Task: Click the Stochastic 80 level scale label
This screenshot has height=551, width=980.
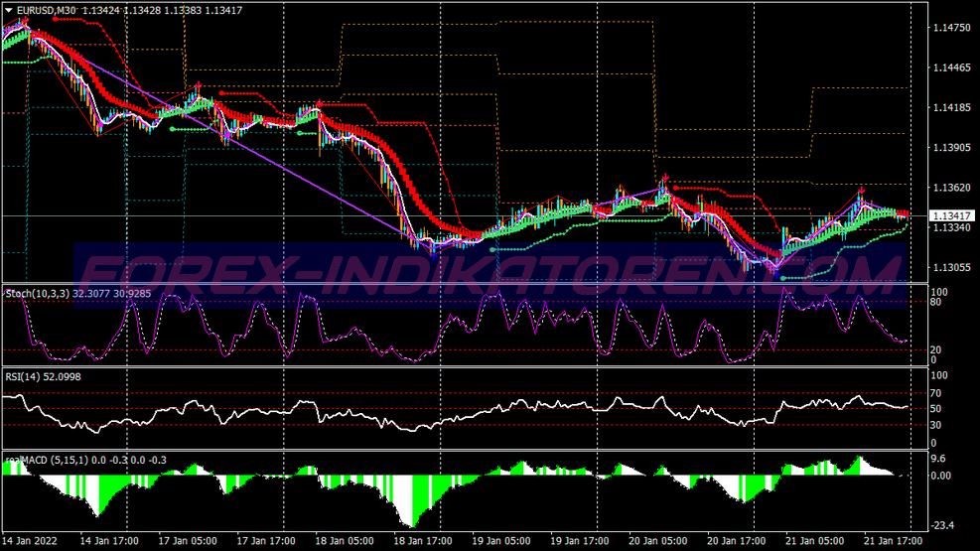Action: click(x=934, y=302)
